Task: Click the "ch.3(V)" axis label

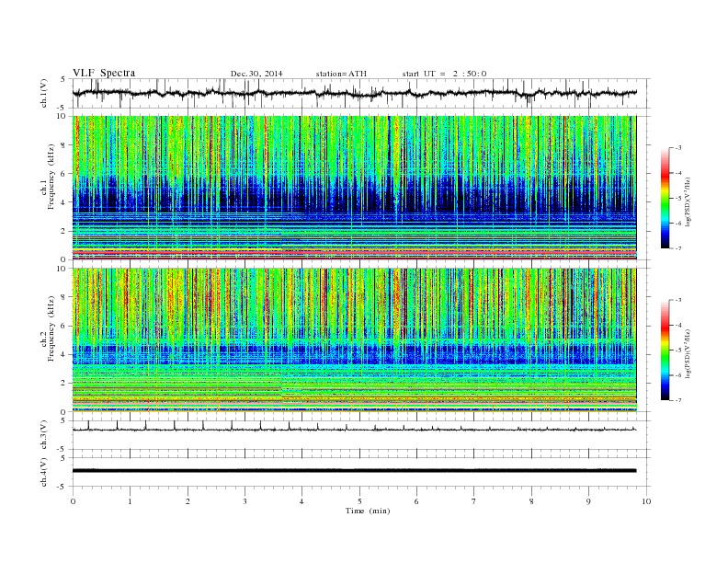Action: tap(44, 435)
